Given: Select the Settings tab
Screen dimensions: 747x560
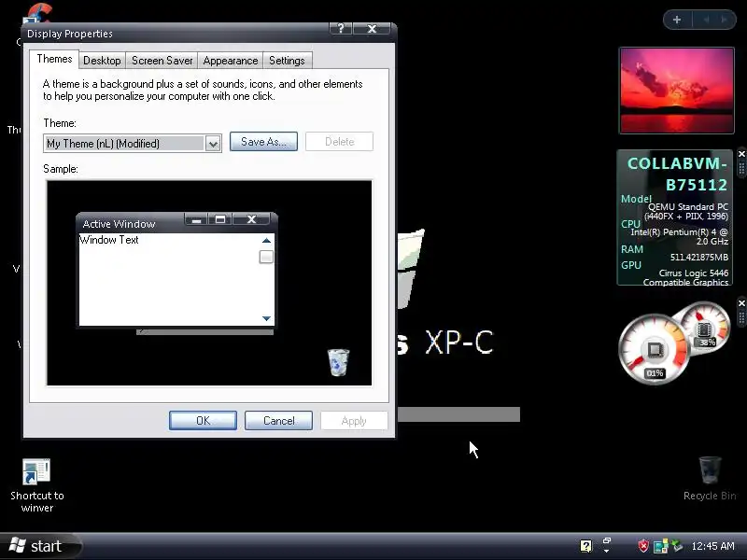Looking at the screenshot, I should [x=287, y=61].
